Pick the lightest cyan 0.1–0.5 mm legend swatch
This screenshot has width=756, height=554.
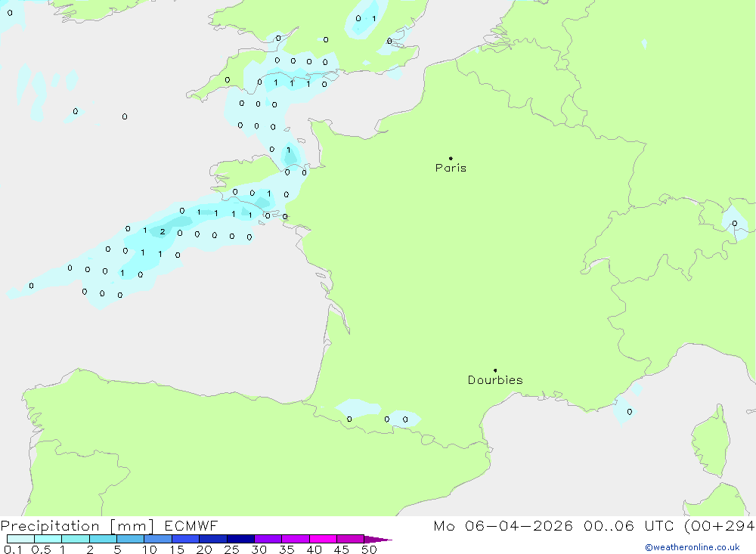[20, 539]
